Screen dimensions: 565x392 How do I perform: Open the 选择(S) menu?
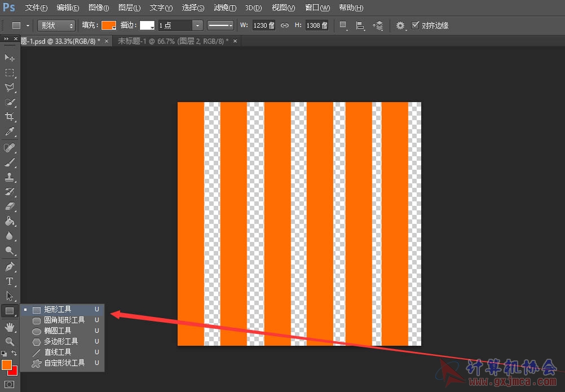pyautogui.click(x=193, y=7)
